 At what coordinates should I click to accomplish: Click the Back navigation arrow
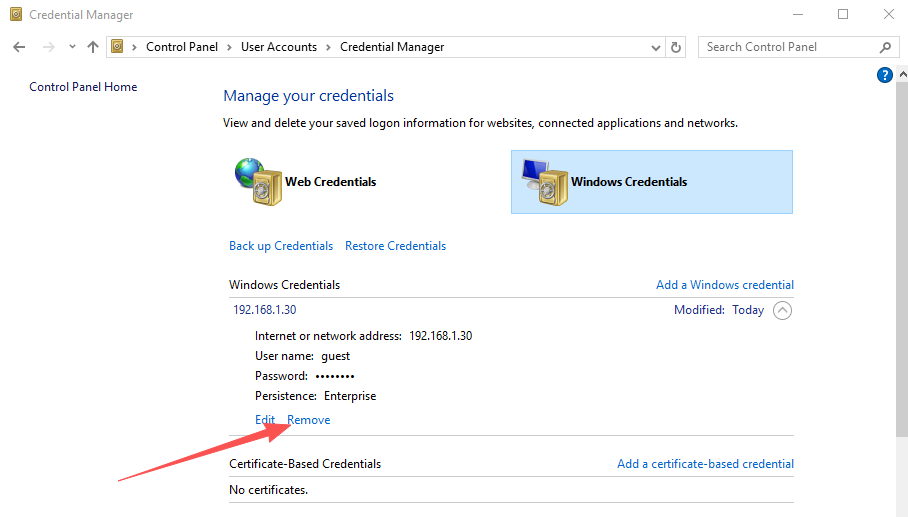tap(19, 47)
